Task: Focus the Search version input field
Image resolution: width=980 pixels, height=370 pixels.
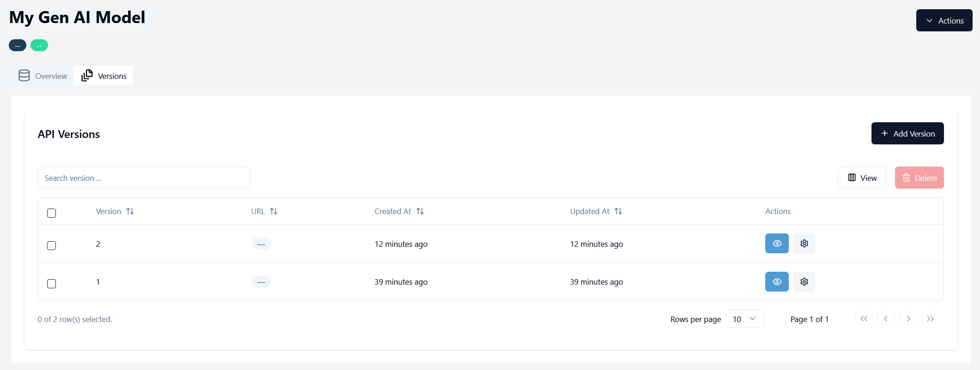Action: pos(144,178)
